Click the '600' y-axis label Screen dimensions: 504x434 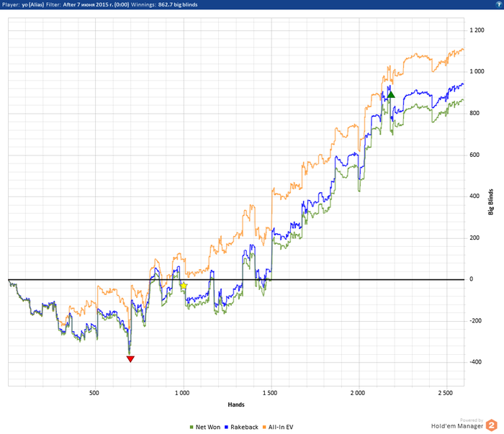[474, 155]
